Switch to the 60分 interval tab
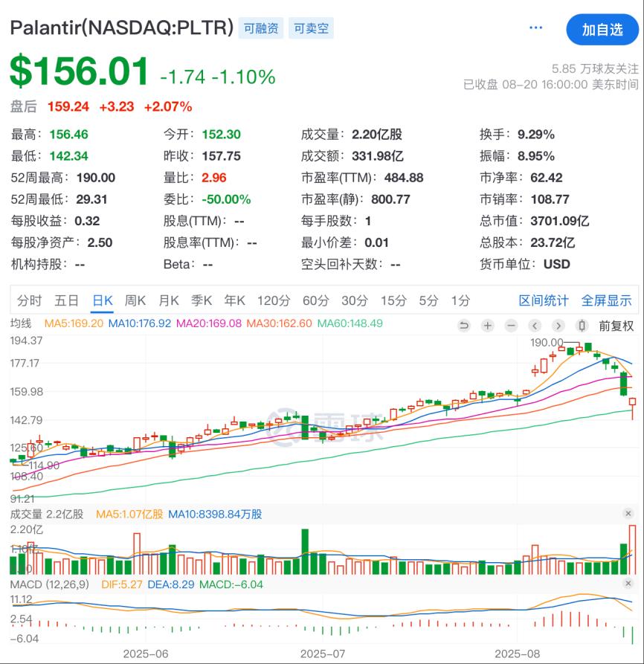This screenshot has height=664, width=644. pos(315,300)
